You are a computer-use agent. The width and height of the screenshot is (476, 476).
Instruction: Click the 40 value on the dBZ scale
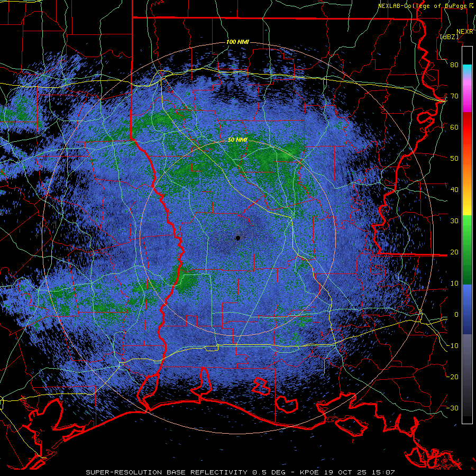[454, 190]
